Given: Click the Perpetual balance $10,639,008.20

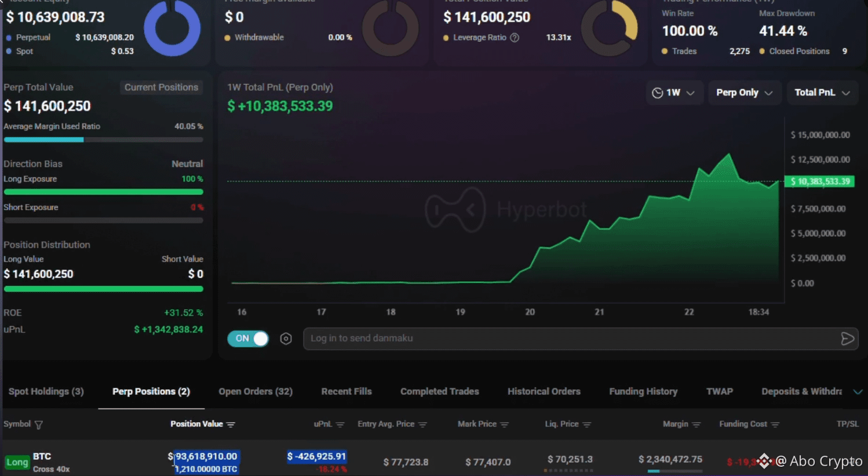Looking at the screenshot, I should 104,38.
